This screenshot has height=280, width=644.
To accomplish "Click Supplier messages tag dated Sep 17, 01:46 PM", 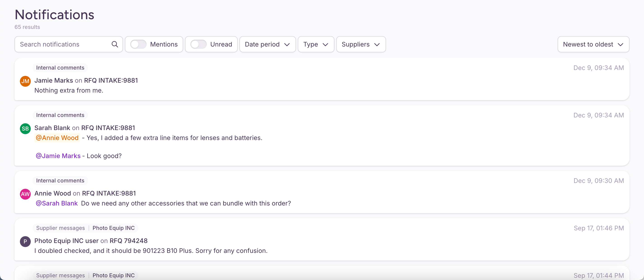I will coord(61,228).
